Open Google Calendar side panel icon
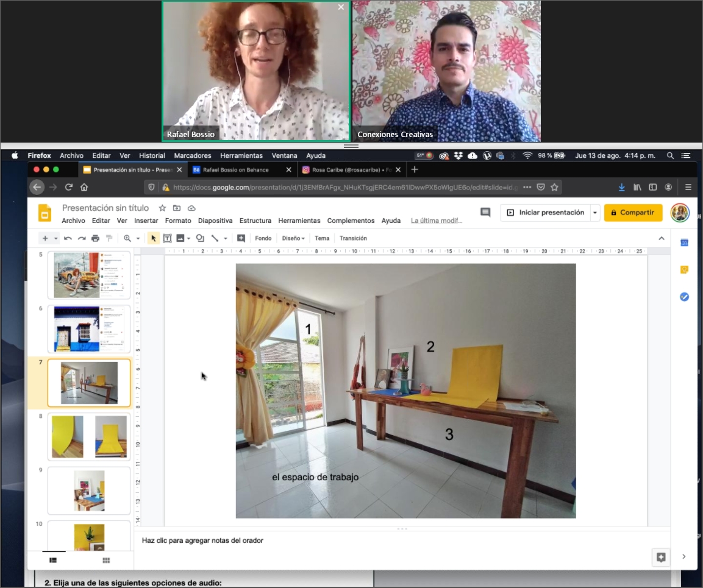The image size is (703, 588). point(684,243)
